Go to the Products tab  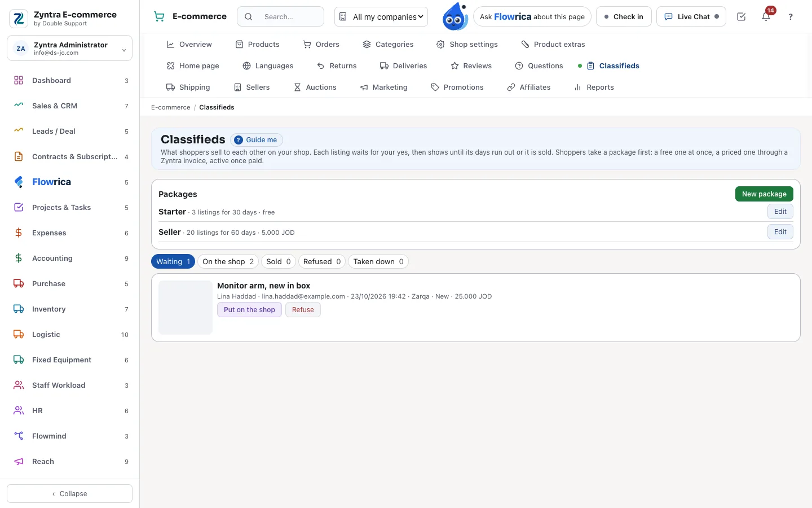[x=257, y=45]
